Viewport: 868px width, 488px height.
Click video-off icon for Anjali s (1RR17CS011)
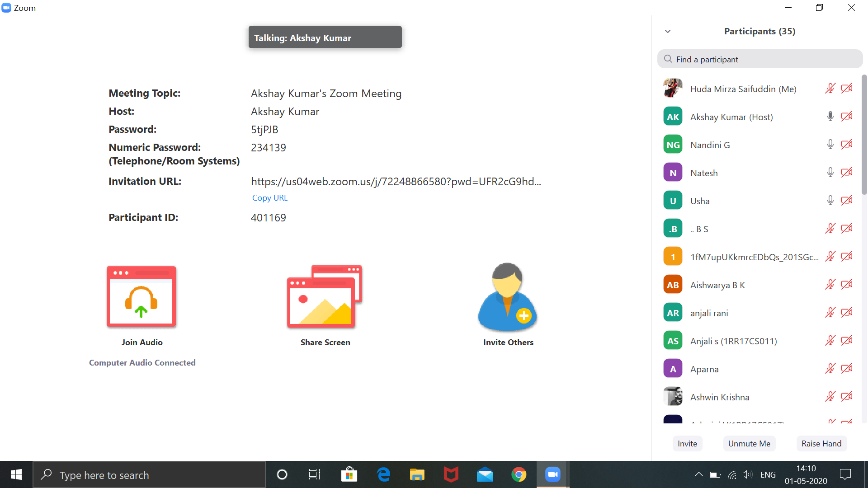coord(847,340)
